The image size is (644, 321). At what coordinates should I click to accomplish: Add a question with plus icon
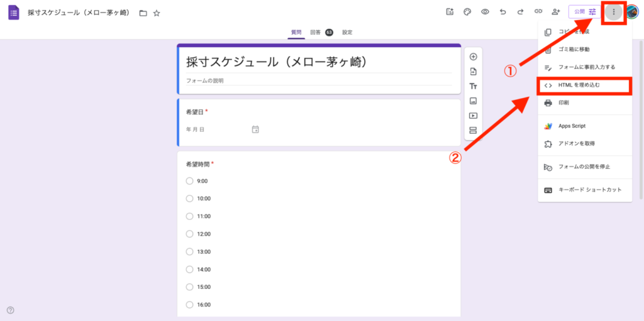coord(473,57)
